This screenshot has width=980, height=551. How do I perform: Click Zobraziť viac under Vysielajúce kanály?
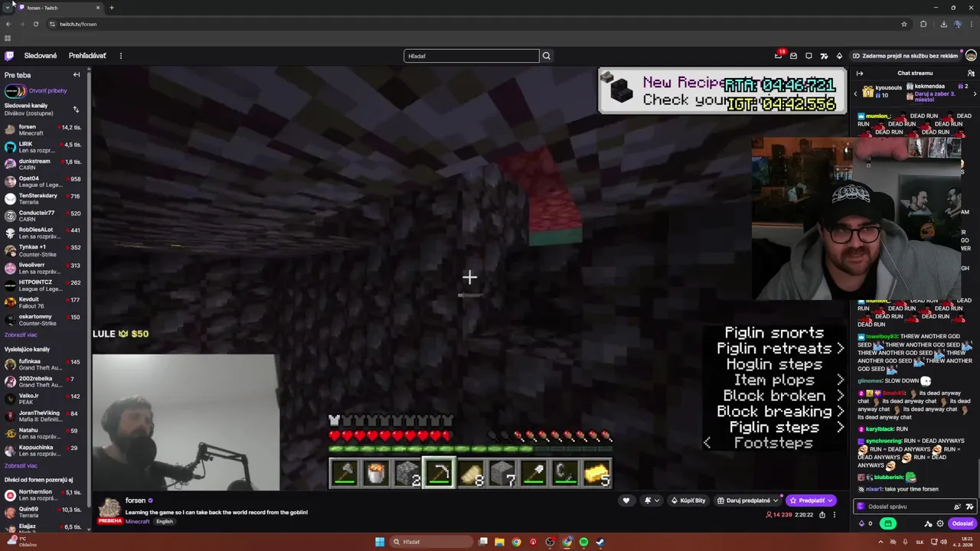[x=21, y=465]
